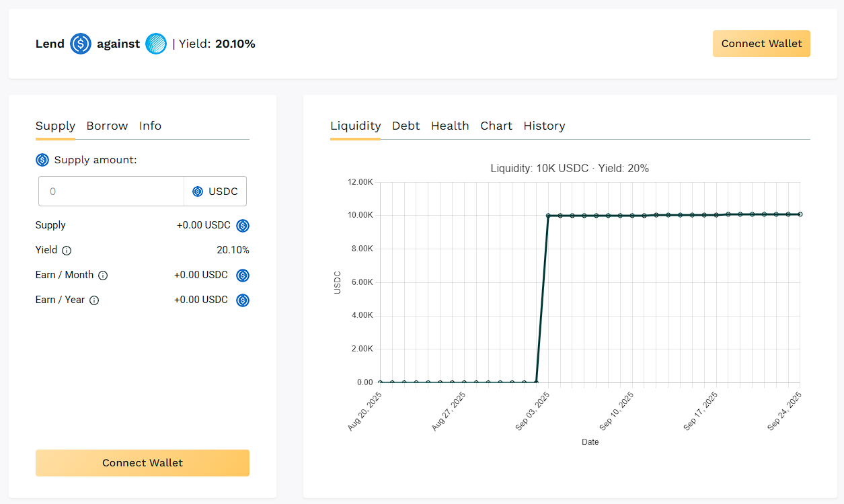
Task: Show the Chart tab
Action: pyautogui.click(x=496, y=126)
